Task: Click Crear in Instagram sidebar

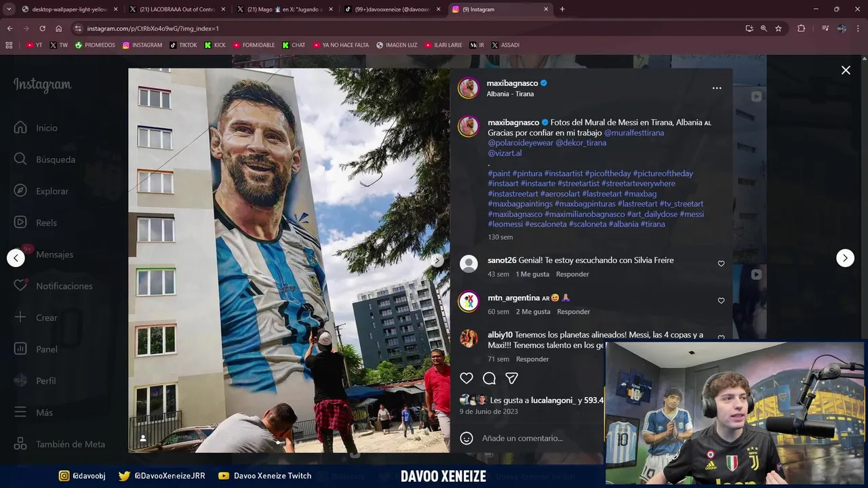Action: point(37,317)
